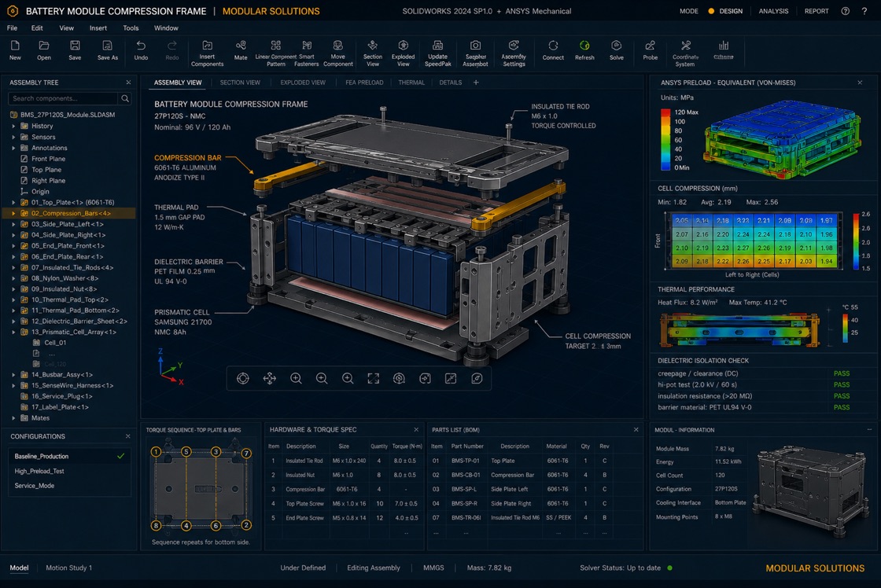
Task: Click the Open folder icon
Action: pyautogui.click(x=44, y=46)
